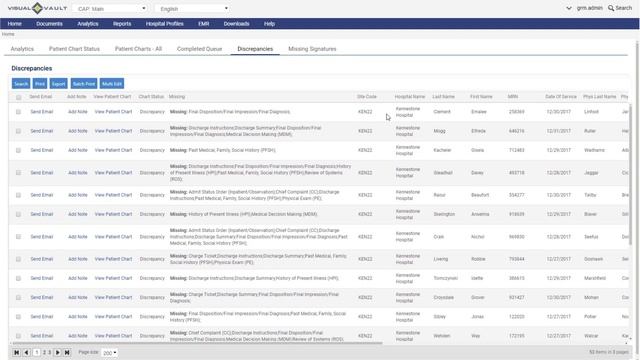The width and height of the screenshot is (640, 360).
Task: Sort by Date Of Service column header
Action: [x=561, y=97]
